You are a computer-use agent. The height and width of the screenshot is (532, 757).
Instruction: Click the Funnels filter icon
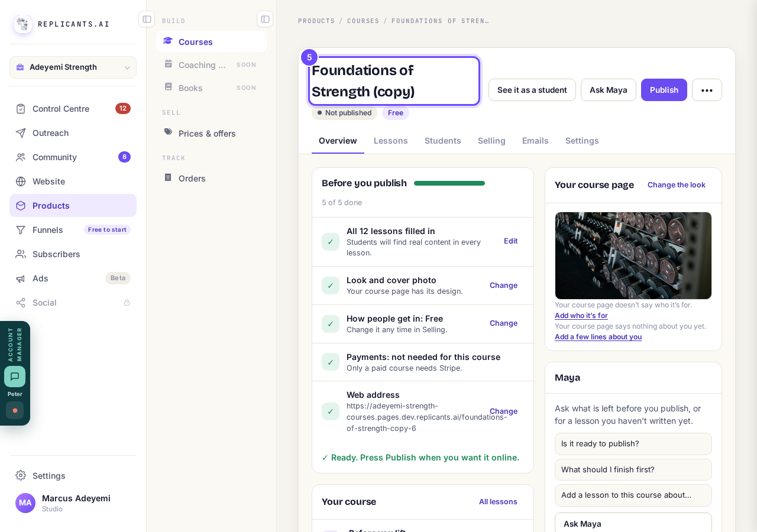21,230
